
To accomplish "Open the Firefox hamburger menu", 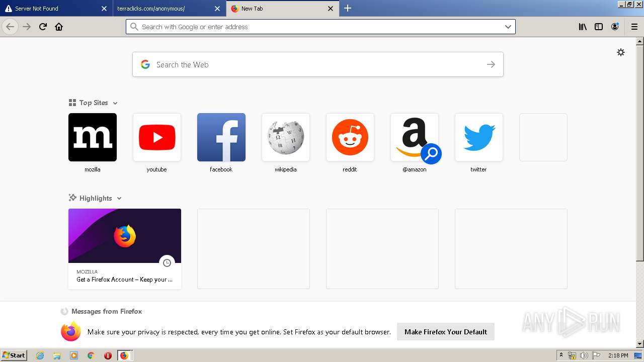I will pyautogui.click(x=634, y=27).
